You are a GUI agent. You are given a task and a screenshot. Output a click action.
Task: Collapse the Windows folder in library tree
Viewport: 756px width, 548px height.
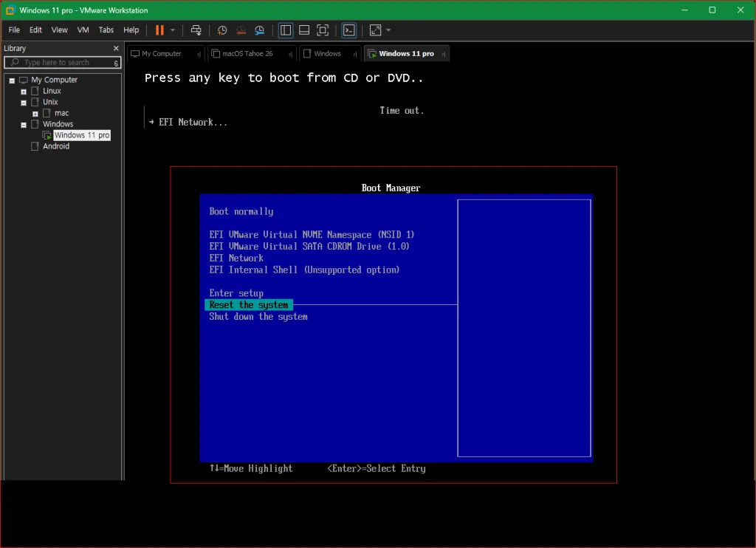[24, 125]
